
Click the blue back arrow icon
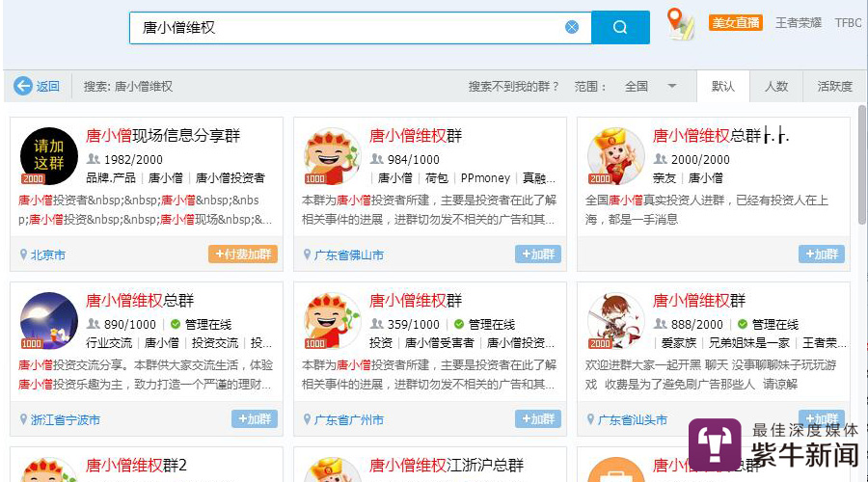(x=23, y=86)
